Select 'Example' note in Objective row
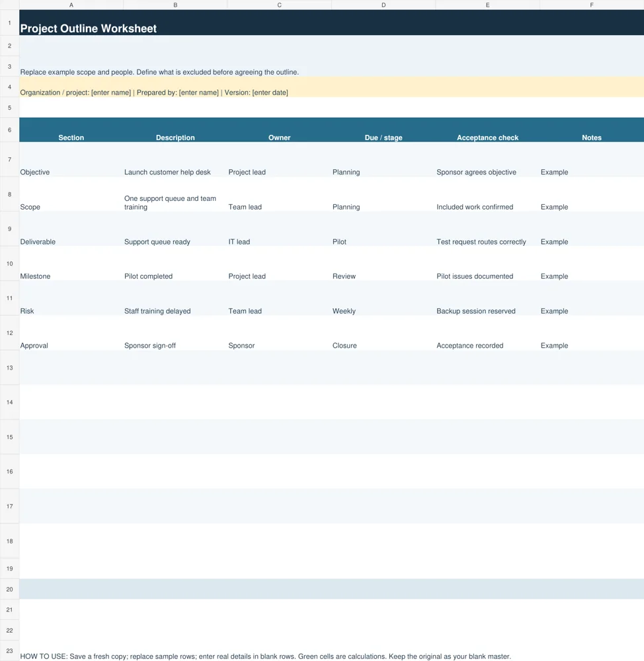 pyautogui.click(x=592, y=159)
